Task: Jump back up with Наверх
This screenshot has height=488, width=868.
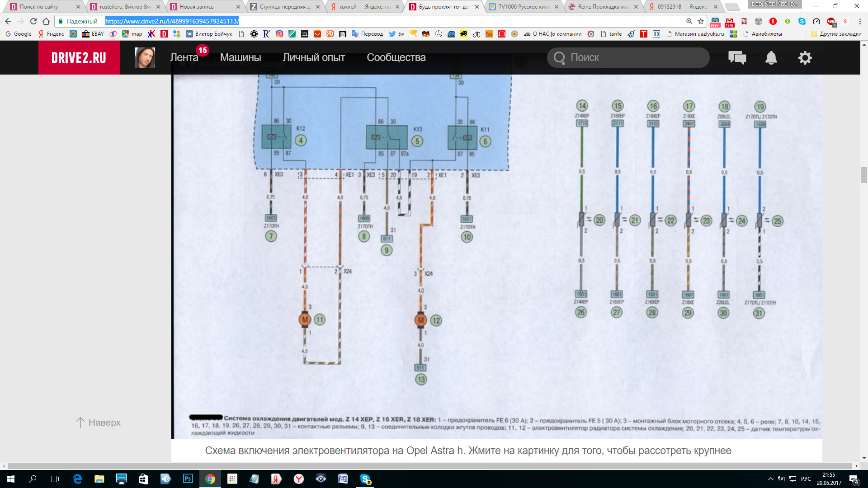Action: pos(98,422)
